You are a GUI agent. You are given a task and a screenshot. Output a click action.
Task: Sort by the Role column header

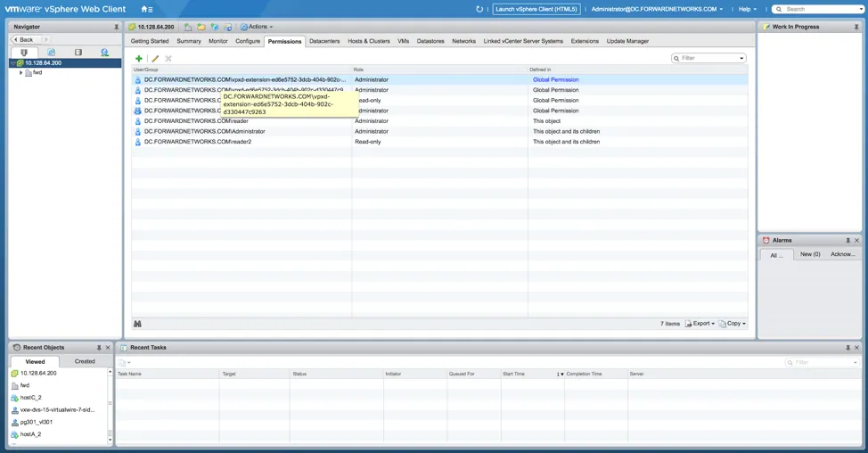pyautogui.click(x=439, y=70)
